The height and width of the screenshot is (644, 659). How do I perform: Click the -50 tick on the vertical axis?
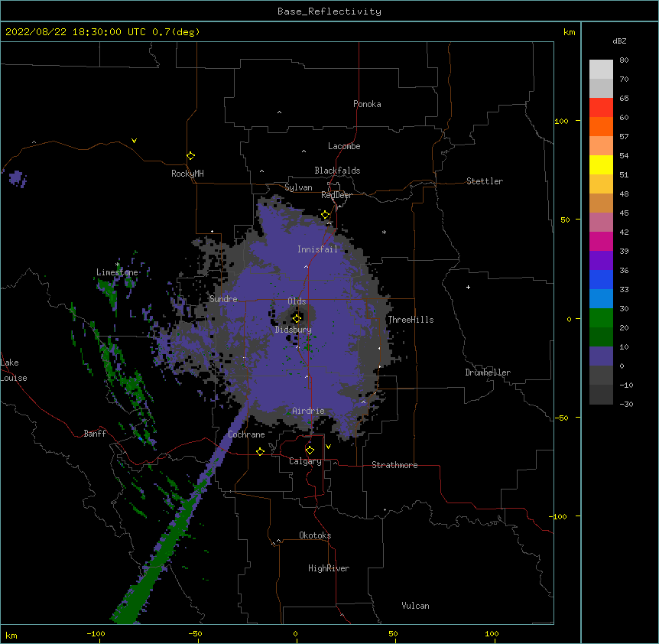click(561, 418)
